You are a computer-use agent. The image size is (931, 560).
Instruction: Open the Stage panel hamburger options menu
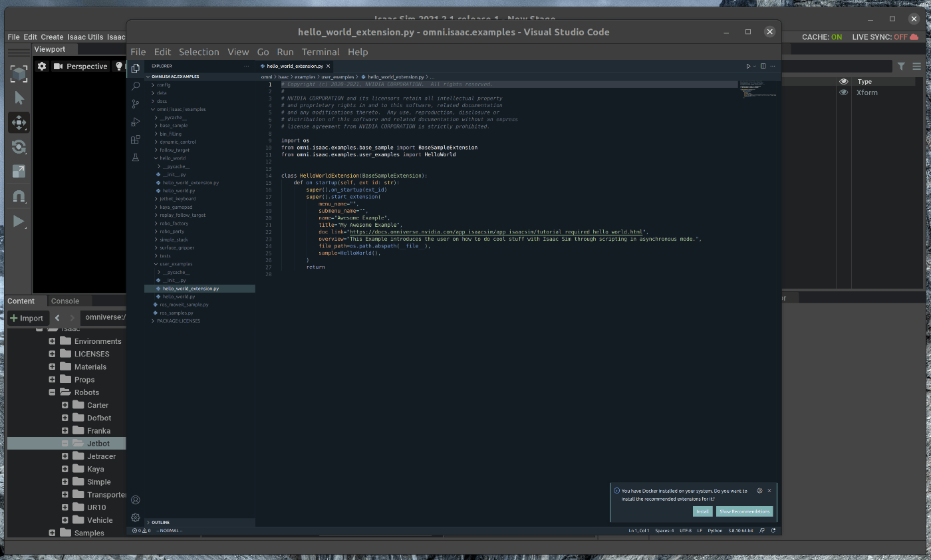coord(917,67)
